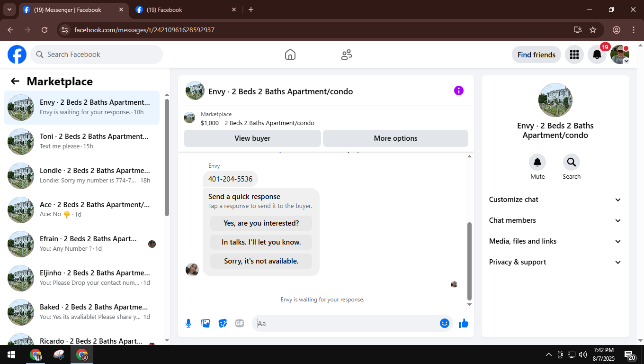Click the install app icon in address bar
Screen dimensions: 644x364
click(x=578, y=30)
